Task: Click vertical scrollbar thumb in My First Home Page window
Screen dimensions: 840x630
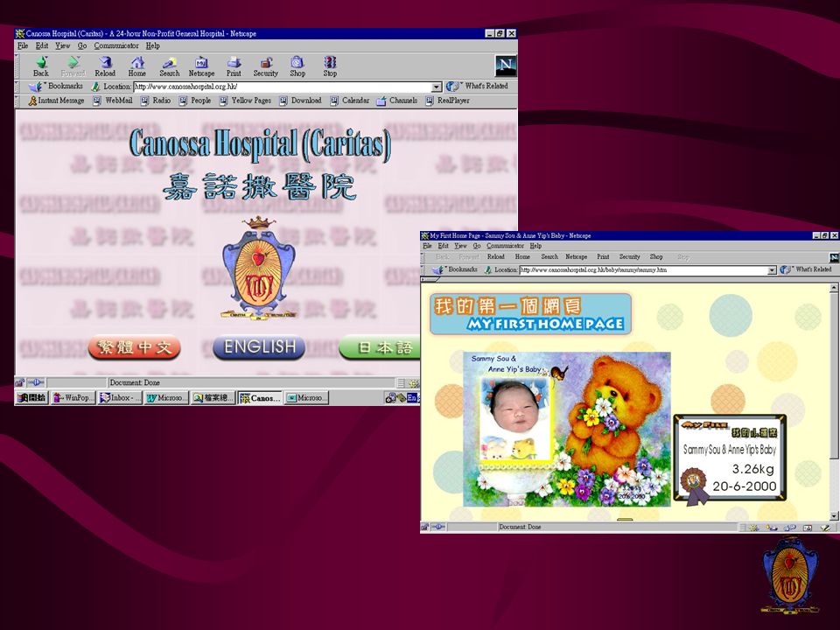Action: click(834, 375)
